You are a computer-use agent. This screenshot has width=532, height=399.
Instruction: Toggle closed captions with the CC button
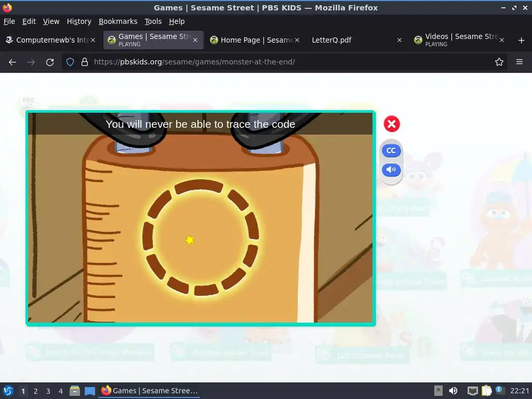391,151
